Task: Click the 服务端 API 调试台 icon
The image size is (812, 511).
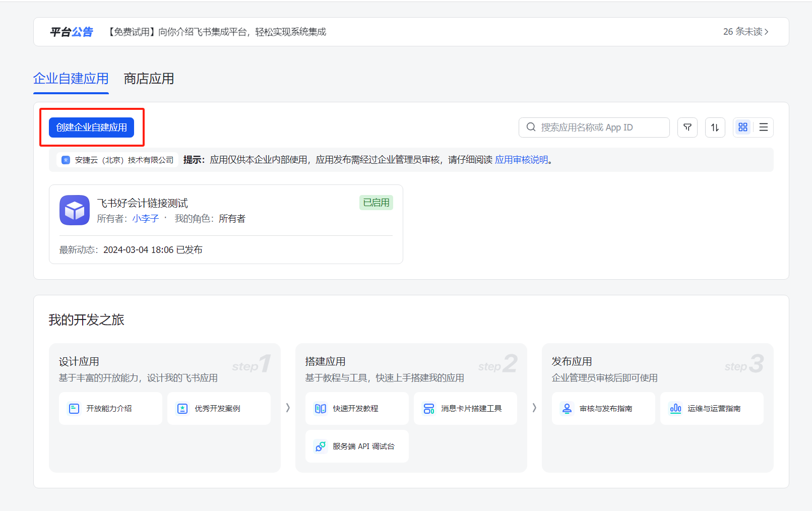Action: point(321,446)
